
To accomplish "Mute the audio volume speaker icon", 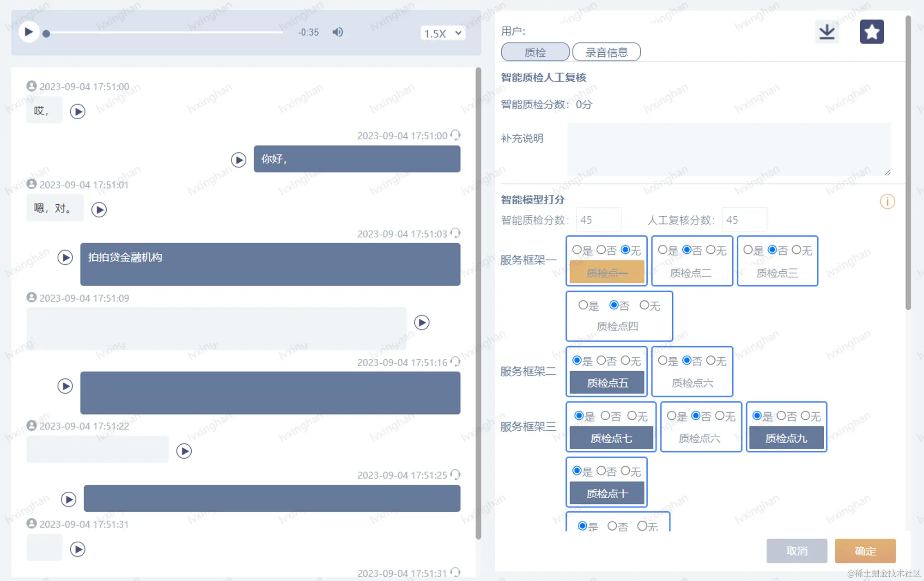I will pyautogui.click(x=338, y=32).
